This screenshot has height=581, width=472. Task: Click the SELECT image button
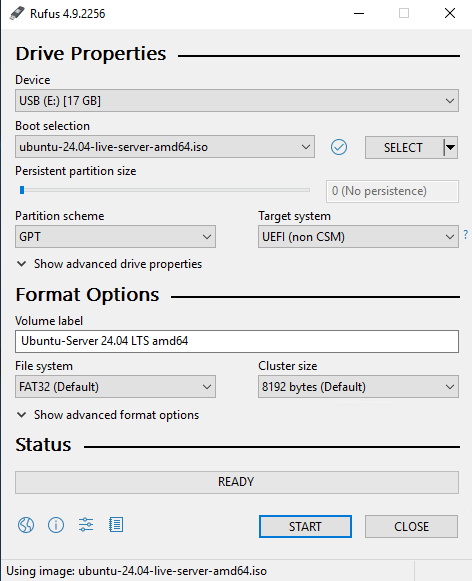(x=404, y=147)
